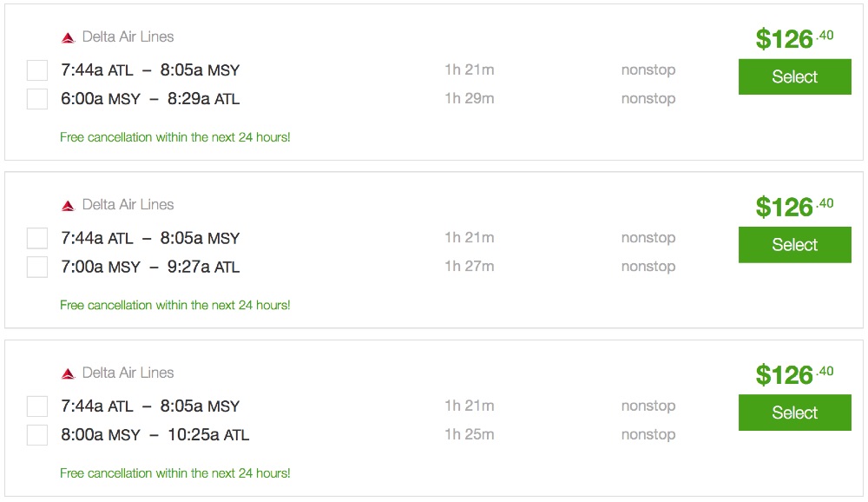Click the $126.40 price on first card
This screenshot has width=868, height=502.
pos(793,38)
